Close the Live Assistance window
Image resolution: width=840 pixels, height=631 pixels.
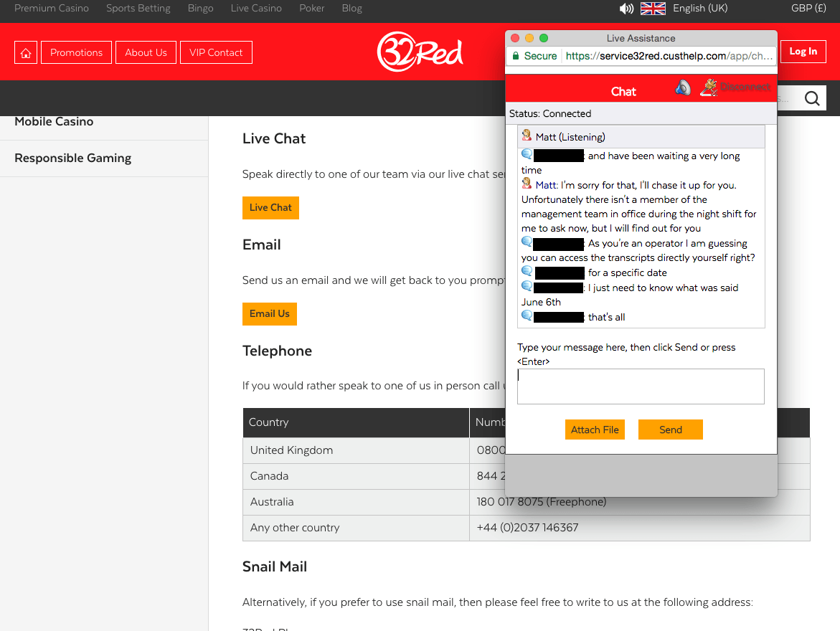point(515,38)
